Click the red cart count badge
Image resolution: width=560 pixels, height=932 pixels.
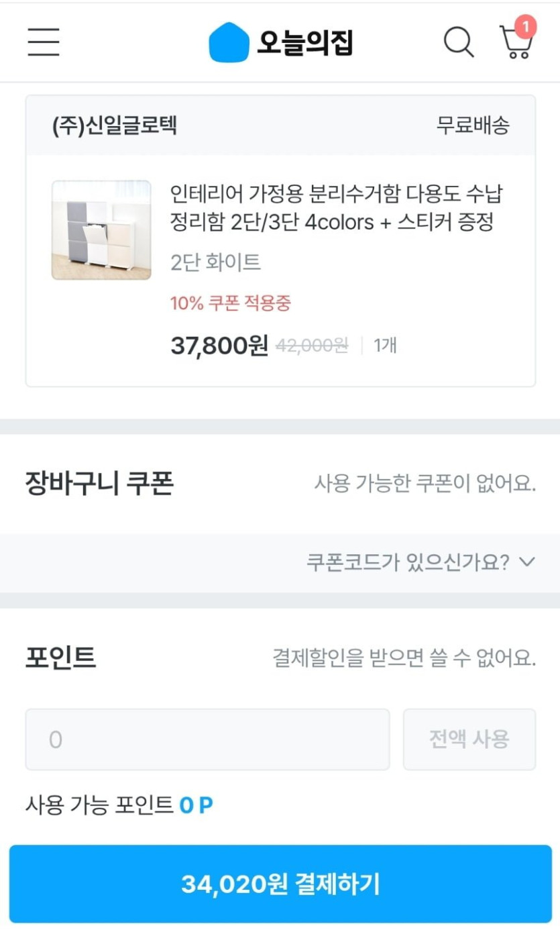click(526, 27)
